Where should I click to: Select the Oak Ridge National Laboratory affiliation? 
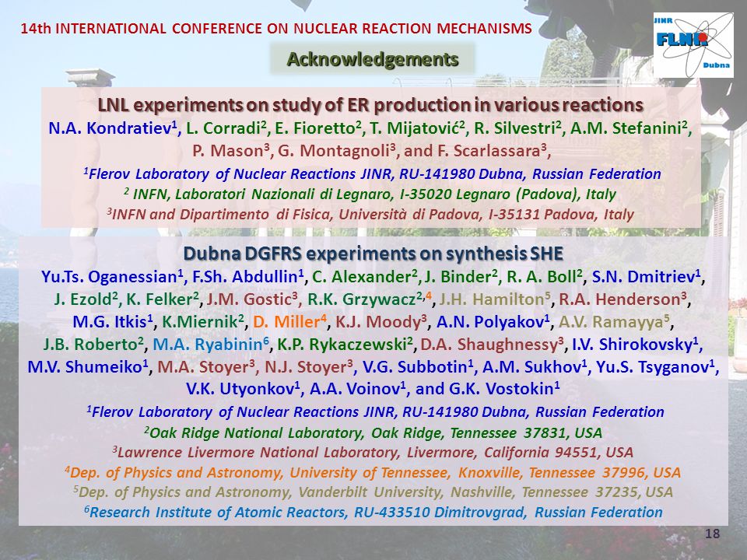point(373,433)
